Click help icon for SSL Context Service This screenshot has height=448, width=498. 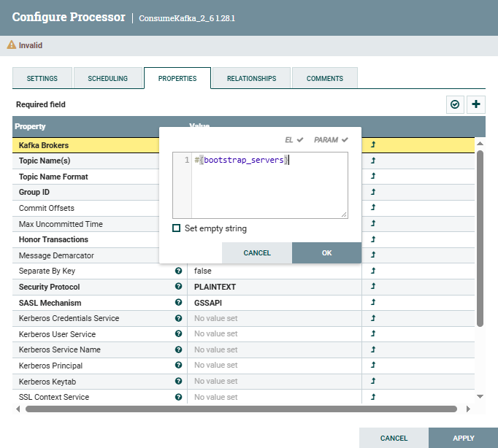(178, 397)
